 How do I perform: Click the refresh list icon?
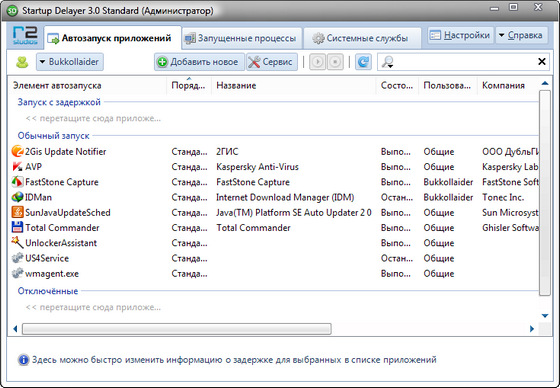(363, 62)
